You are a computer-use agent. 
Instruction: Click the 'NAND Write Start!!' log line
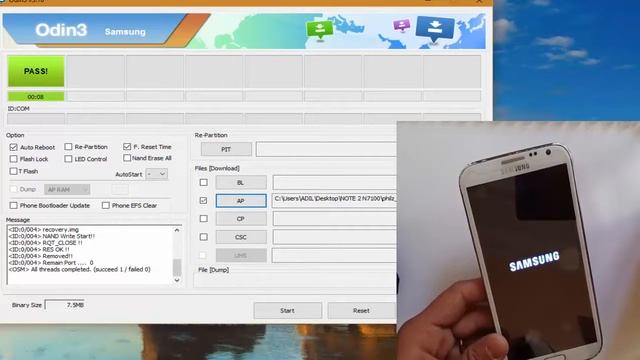coord(52,236)
